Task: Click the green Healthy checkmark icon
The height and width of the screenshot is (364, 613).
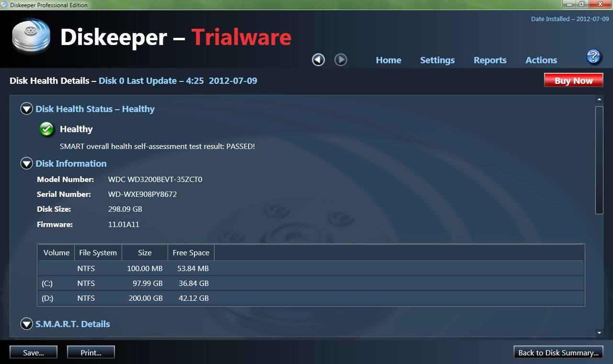Action: click(46, 129)
